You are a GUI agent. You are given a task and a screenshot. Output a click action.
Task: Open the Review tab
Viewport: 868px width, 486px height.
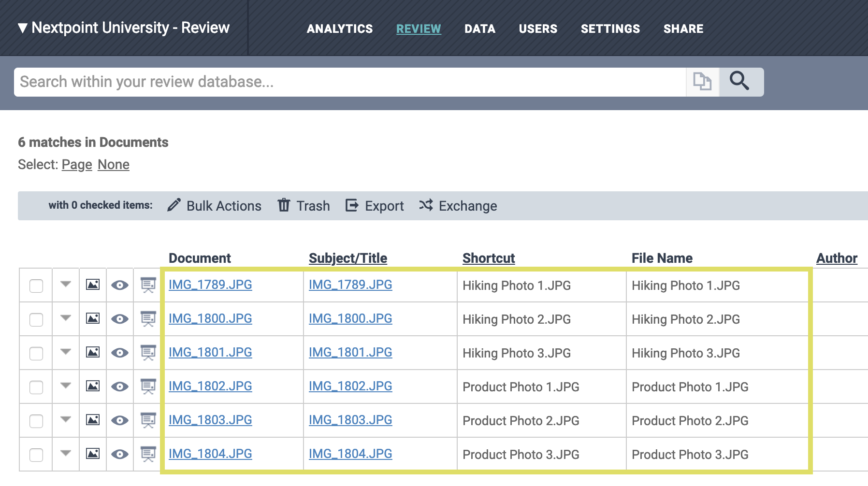tap(419, 29)
